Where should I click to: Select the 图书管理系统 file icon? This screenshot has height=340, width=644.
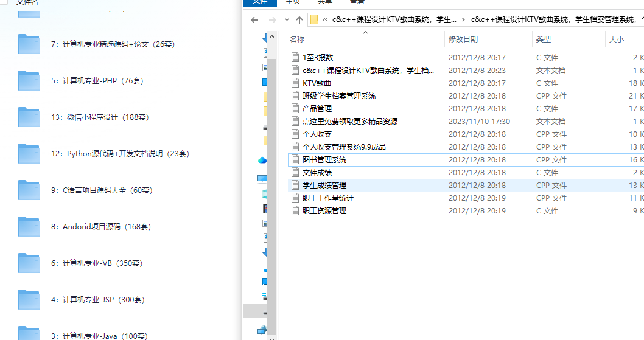295,160
